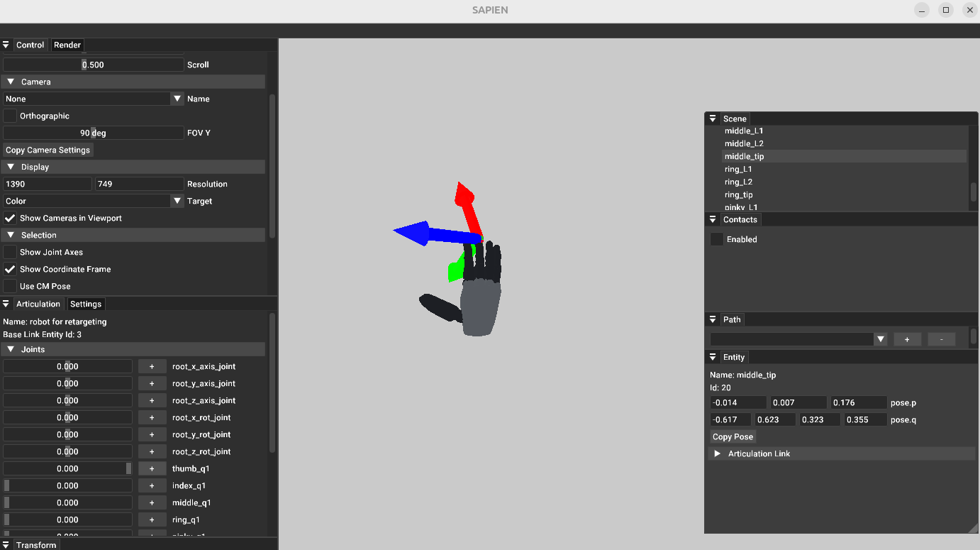Screen dimensions: 980x550
Task: Collapse the Contacts panel triangle icon
Action: 713,220
